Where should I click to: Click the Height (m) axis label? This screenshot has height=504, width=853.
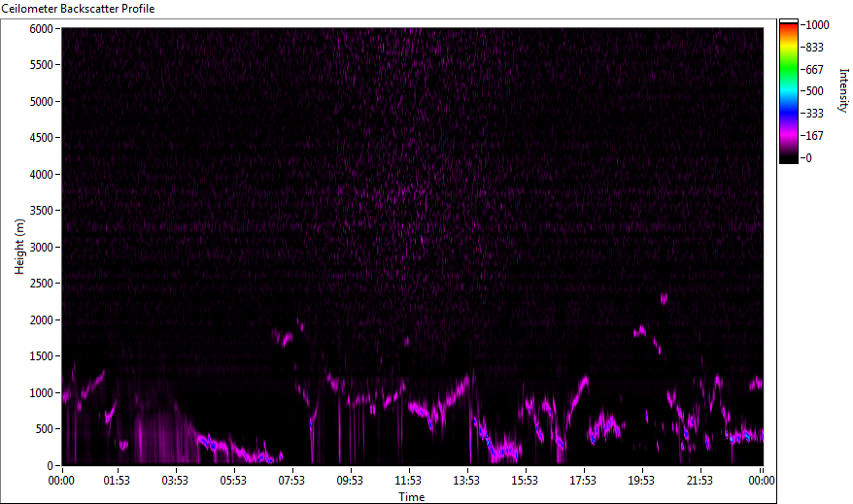coord(19,247)
